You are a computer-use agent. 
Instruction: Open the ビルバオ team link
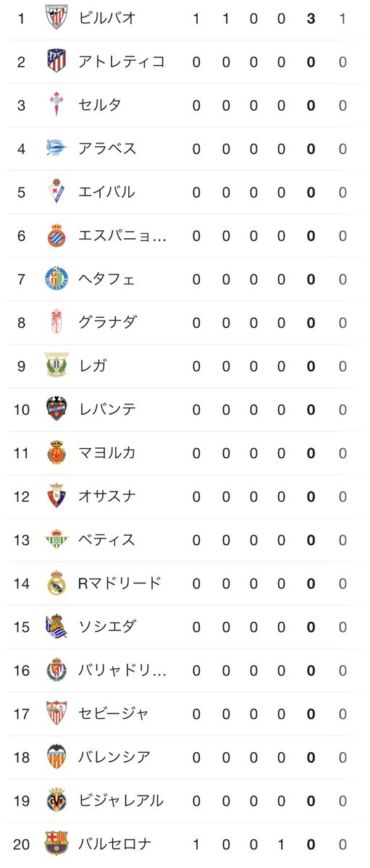point(107,18)
